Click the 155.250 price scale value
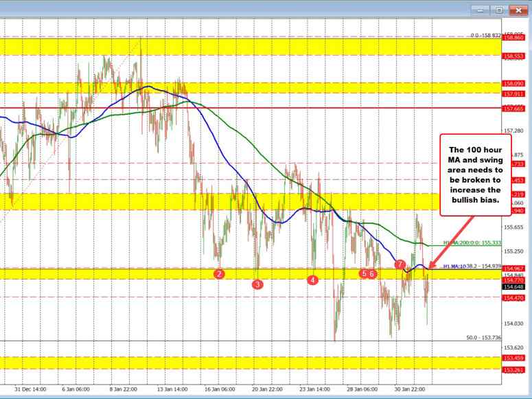 513,251
